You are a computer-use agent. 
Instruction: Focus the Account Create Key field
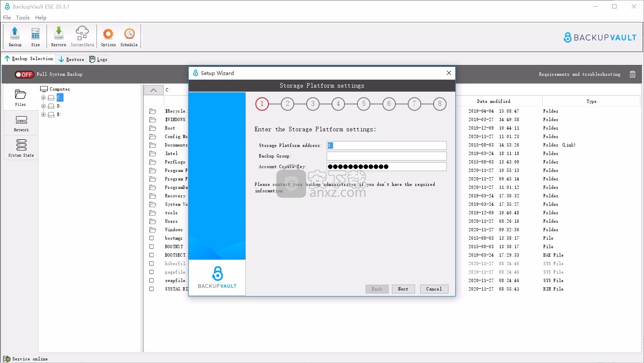point(387,166)
